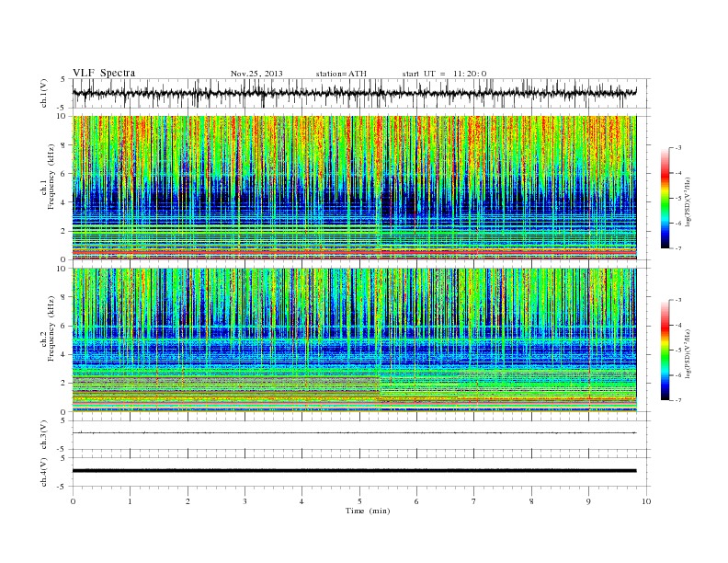Click the "4" tick on time axis
Screen dimensions: 728x563
pos(301,501)
